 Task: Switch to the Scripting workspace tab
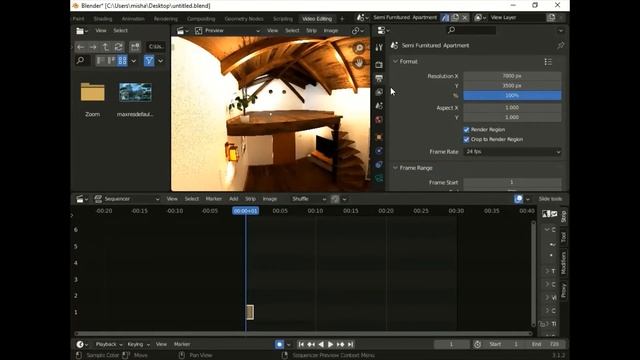click(283, 19)
